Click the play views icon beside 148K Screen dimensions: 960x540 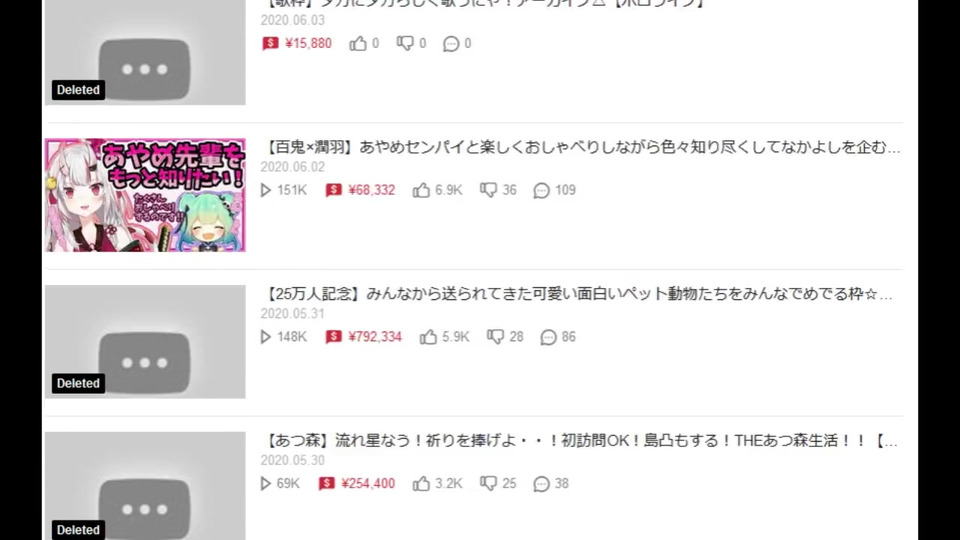click(266, 337)
